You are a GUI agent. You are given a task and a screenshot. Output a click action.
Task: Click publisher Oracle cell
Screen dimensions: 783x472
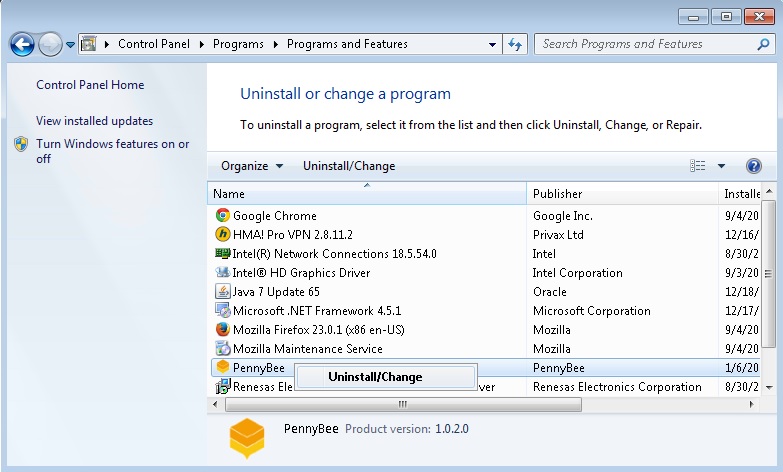pyautogui.click(x=549, y=292)
